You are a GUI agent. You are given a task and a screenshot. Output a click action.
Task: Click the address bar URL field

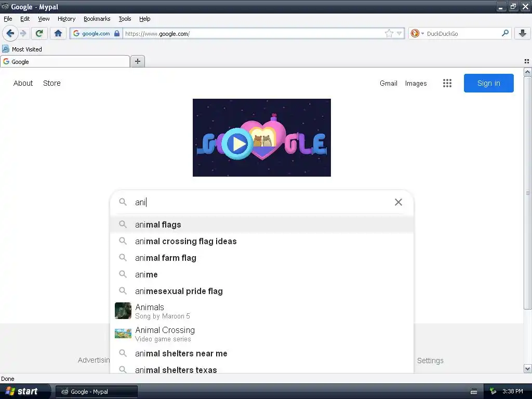(253, 33)
